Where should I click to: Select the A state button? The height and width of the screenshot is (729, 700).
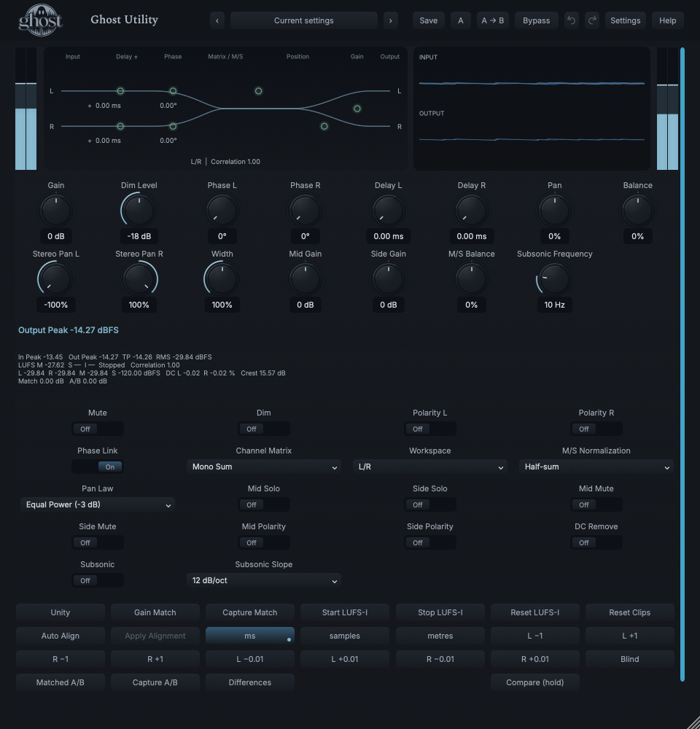pos(460,20)
